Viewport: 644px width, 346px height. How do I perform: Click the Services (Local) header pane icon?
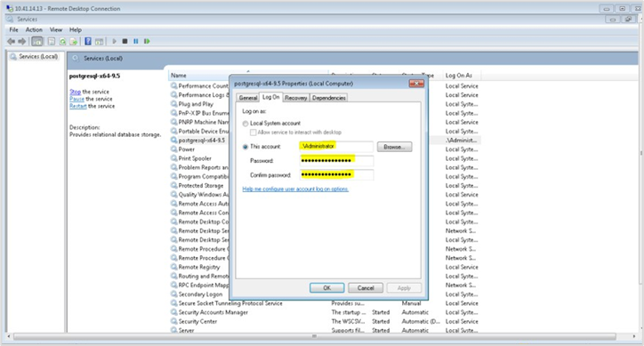[76, 59]
